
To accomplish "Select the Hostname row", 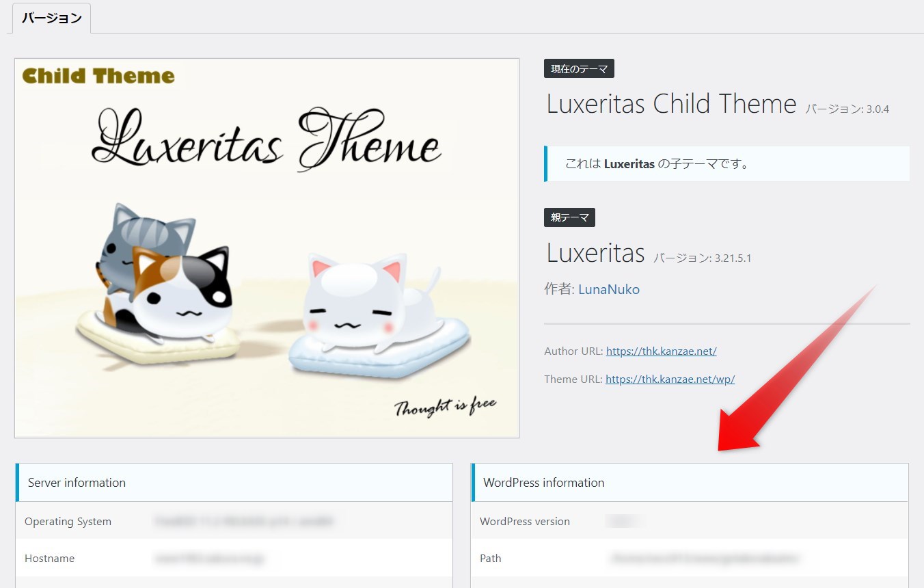I will coord(234,558).
